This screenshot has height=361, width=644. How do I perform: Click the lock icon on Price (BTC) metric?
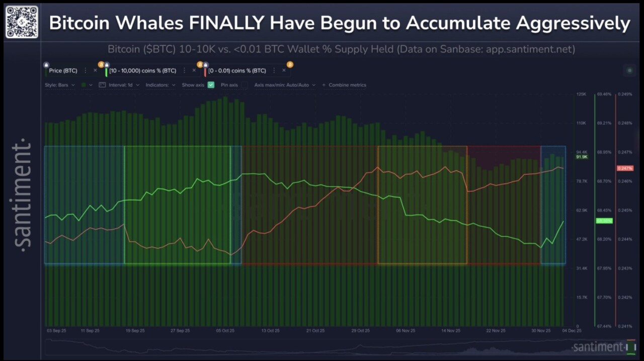[45, 63]
